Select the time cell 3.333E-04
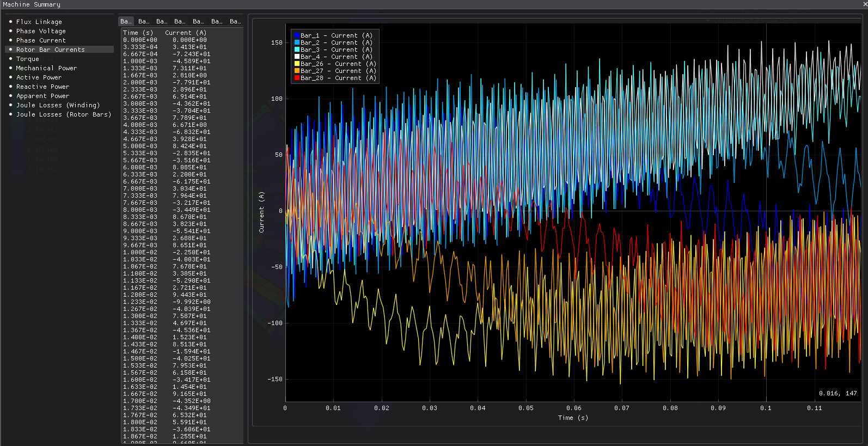 (x=140, y=47)
